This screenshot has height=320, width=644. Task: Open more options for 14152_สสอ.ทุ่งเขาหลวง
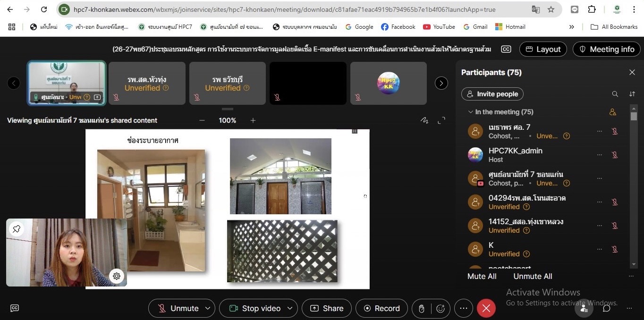[x=600, y=226]
